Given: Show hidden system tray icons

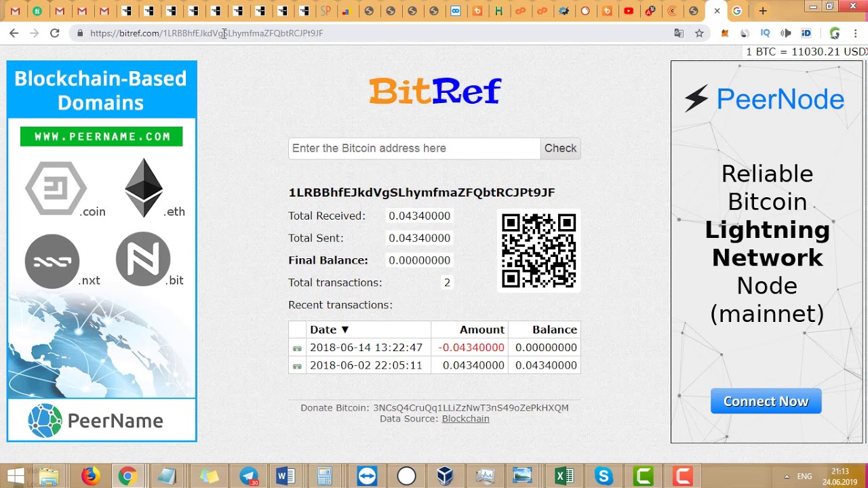Looking at the screenshot, I should point(787,476).
